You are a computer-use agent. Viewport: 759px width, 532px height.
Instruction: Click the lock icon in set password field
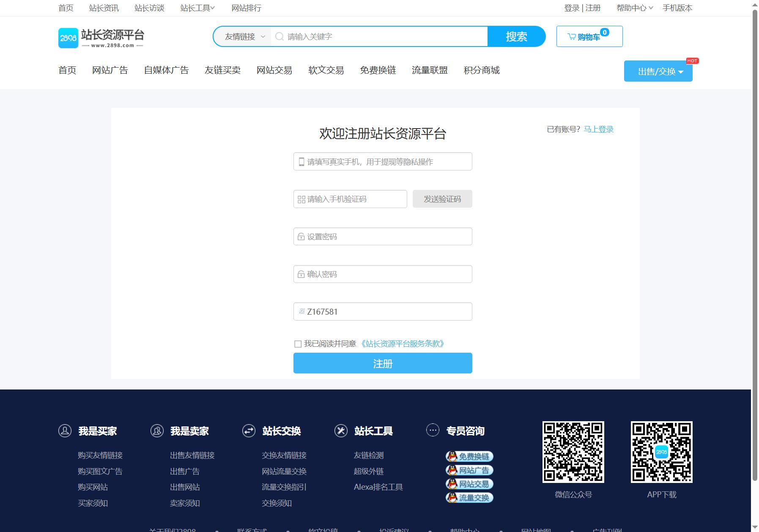[x=301, y=237]
